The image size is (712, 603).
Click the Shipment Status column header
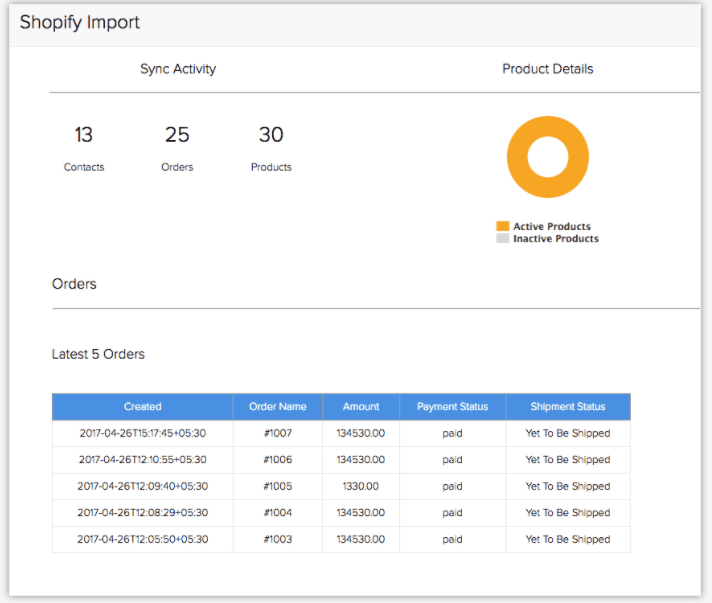pyautogui.click(x=568, y=406)
